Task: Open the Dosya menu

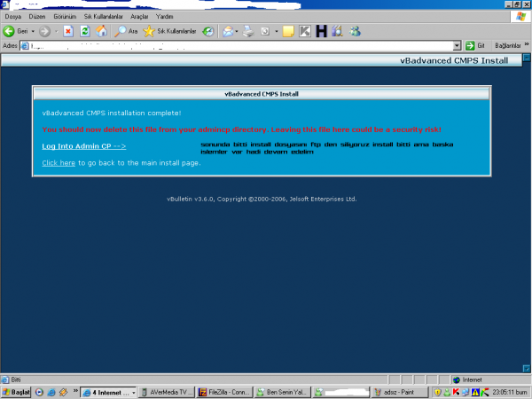Action: pos(13,16)
